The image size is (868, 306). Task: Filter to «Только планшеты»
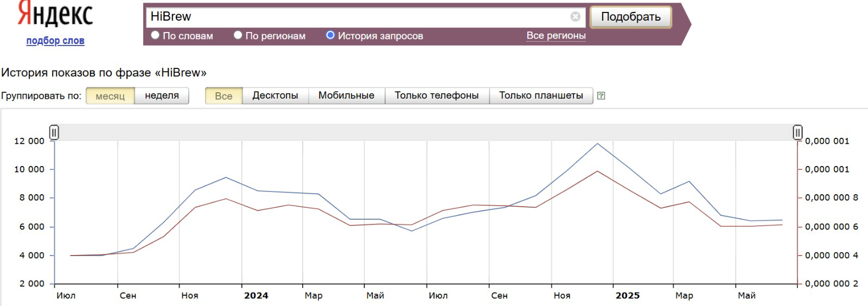click(x=541, y=95)
